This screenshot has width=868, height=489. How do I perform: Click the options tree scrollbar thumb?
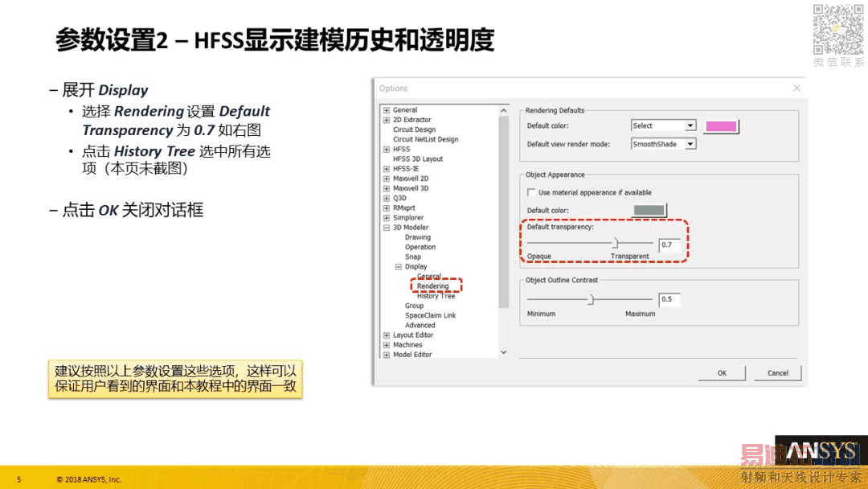click(x=503, y=212)
